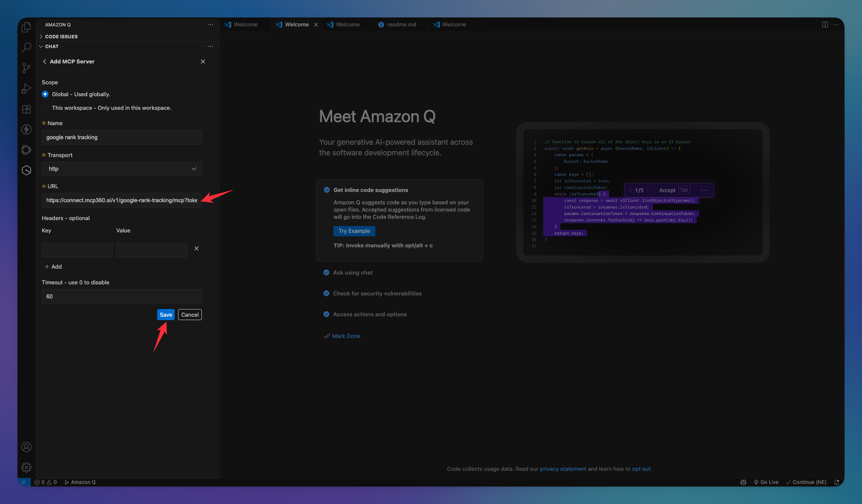Click Save to add MCP server

tap(166, 315)
